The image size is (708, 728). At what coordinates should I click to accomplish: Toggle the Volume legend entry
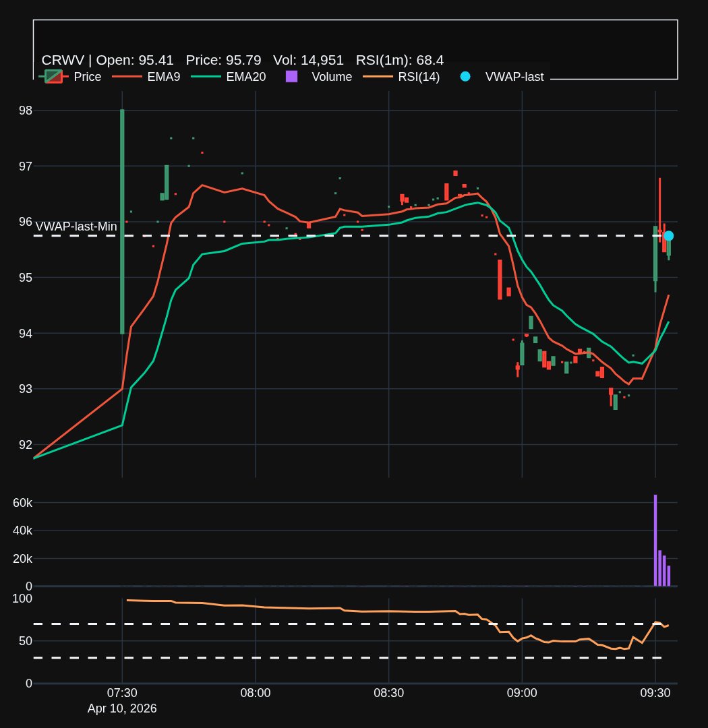[x=319, y=77]
